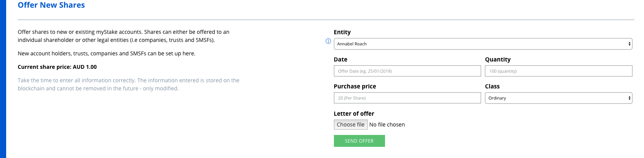
Task: Click the info icon beside Entity field
Action: click(328, 41)
